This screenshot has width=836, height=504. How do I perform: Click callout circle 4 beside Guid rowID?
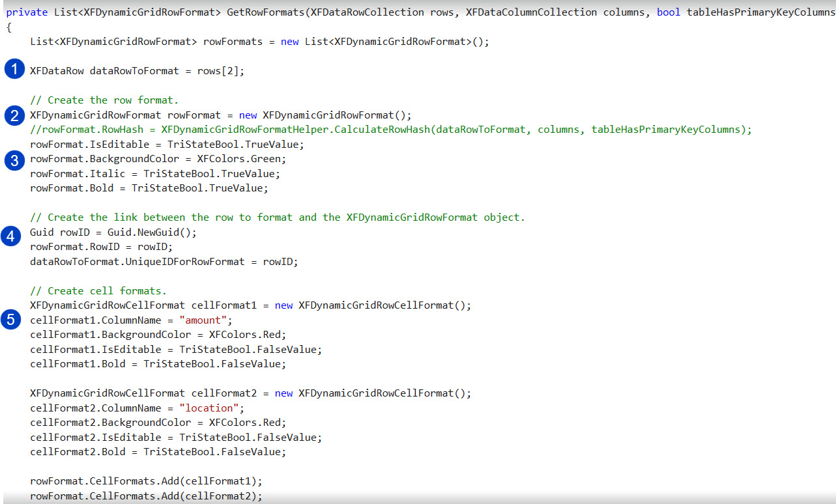click(11, 236)
